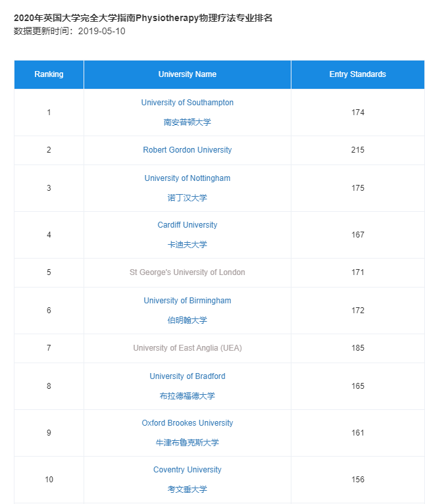Click the Ranking column header
Viewport: 425px width, 504px height.
coord(49,74)
